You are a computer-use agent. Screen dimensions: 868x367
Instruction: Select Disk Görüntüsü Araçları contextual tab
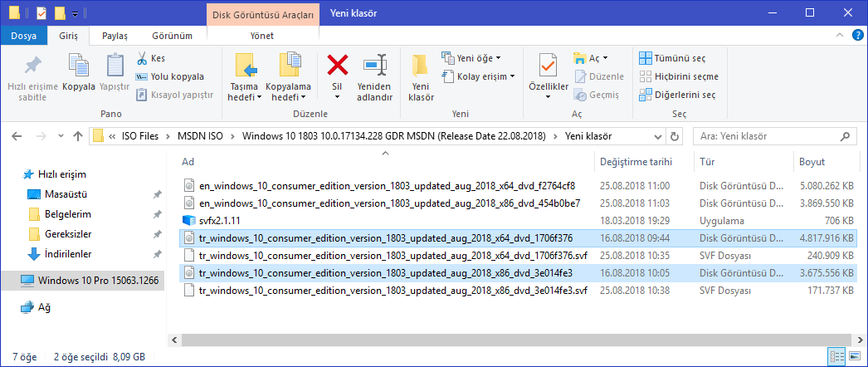point(265,13)
